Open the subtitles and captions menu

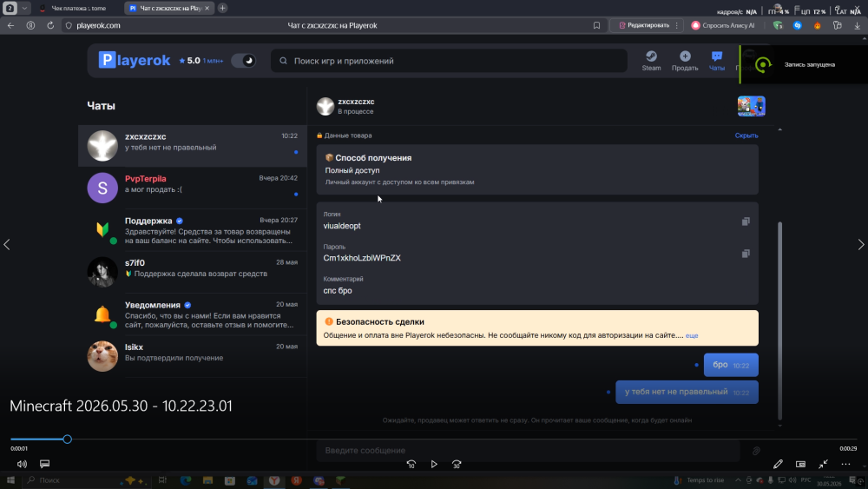(45, 464)
